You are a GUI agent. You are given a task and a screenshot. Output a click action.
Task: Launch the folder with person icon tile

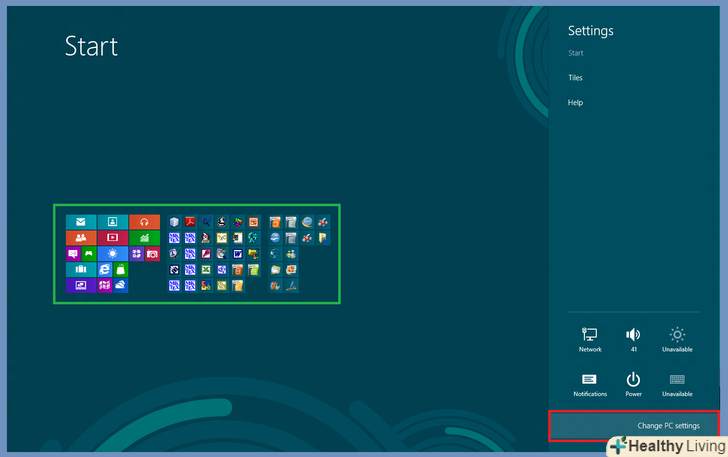(x=323, y=238)
